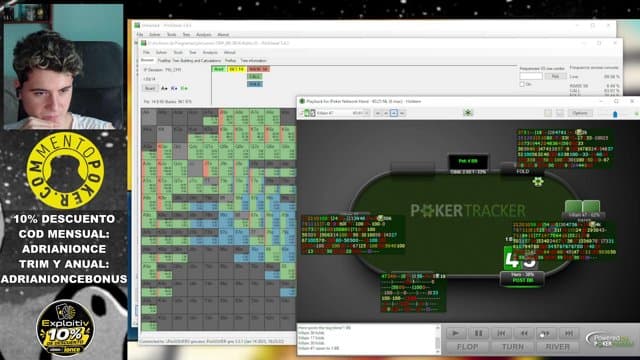Image resolution: width=640 pixels, height=360 pixels.
Task: Click the top-left AA cell in range grid
Action: point(149,117)
